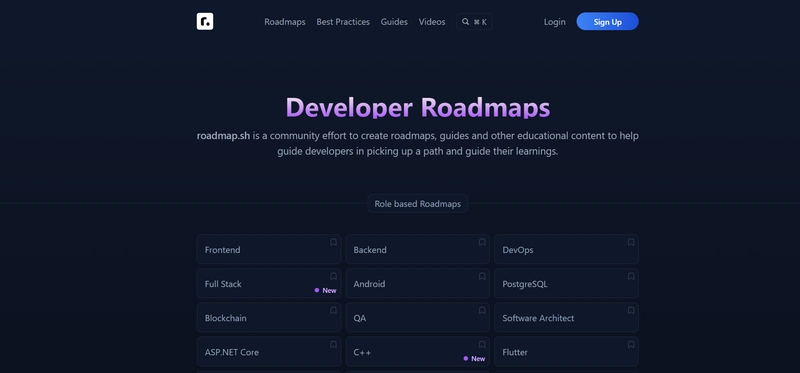Viewport: 800px width, 373px height.
Task: Bookmark the Android roadmap
Action: click(x=482, y=276)
